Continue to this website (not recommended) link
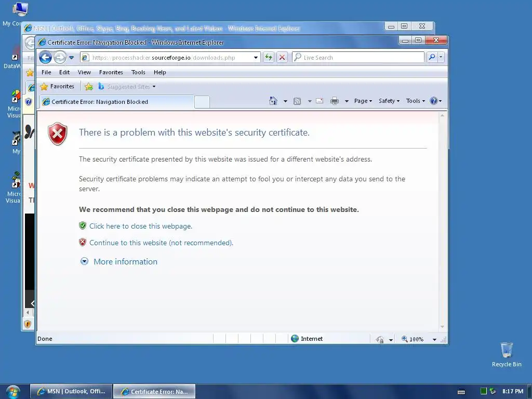Image resolution: width=532 pixels, height=399 pixels. pyautogui.click(x=161, y=243)
